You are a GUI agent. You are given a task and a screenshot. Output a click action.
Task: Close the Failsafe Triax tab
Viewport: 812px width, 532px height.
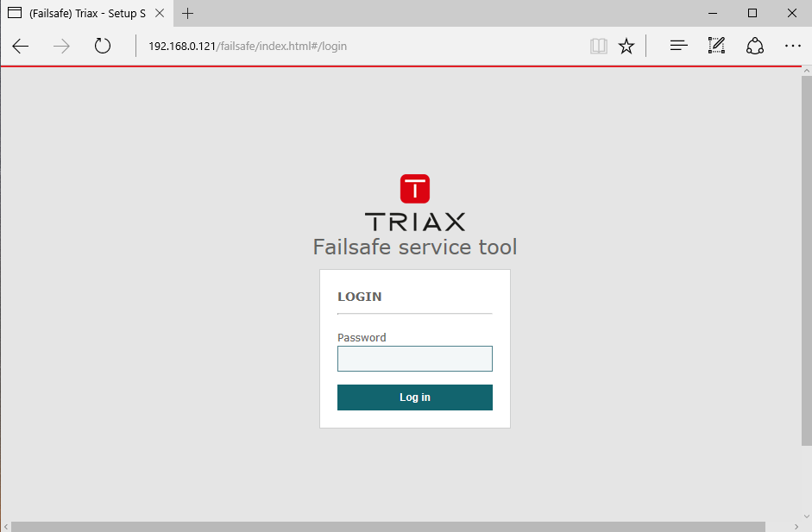[160, 14]
